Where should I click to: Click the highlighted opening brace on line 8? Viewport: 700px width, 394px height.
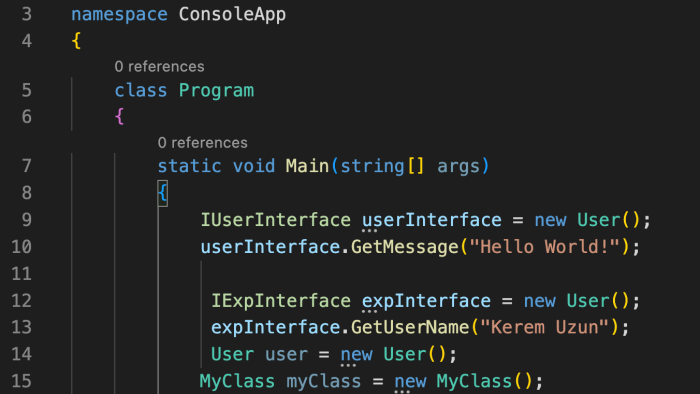click(162, 193)
